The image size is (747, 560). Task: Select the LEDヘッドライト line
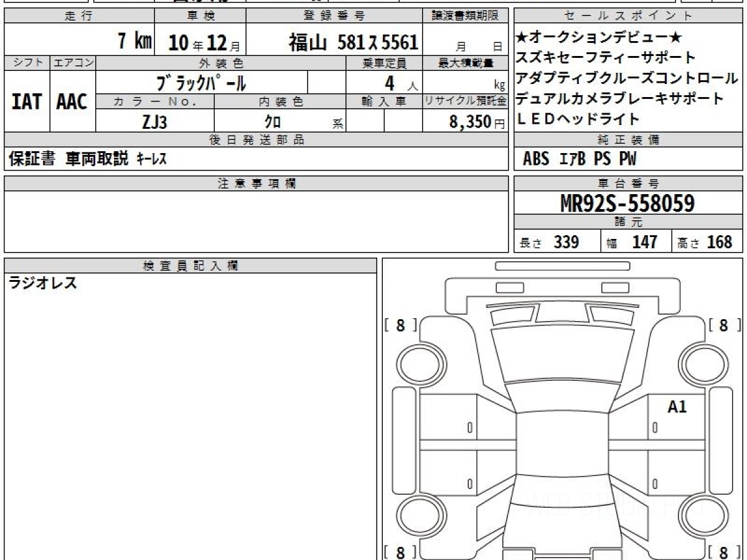(578, 119)
